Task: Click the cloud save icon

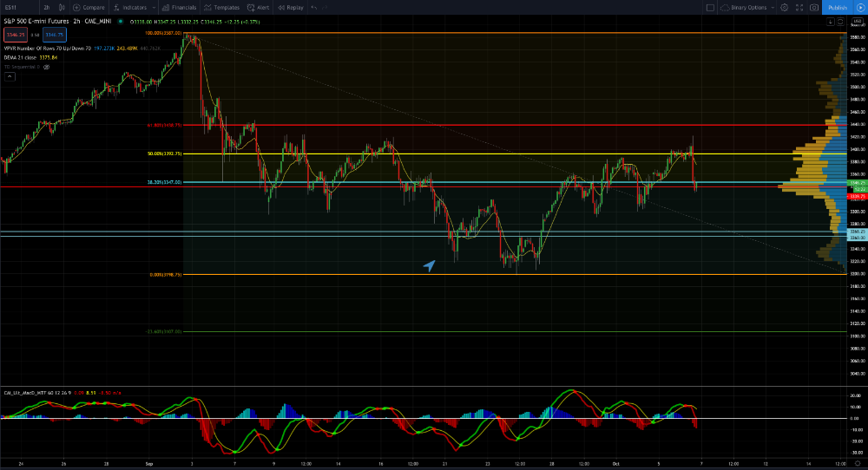Action: pyautogui.click(x=725, y=7)
